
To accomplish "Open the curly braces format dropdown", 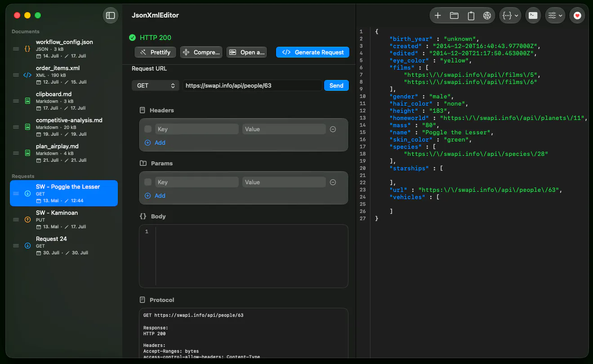I will [510, 15].
